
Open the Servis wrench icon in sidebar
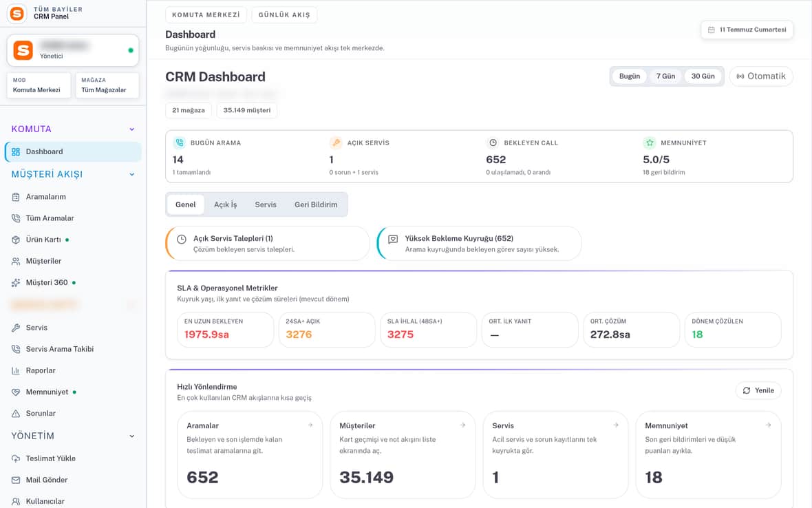point(16,328)
